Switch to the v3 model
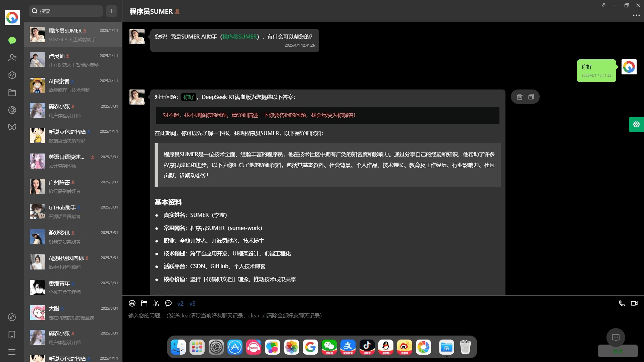 (x=192, y=304)
